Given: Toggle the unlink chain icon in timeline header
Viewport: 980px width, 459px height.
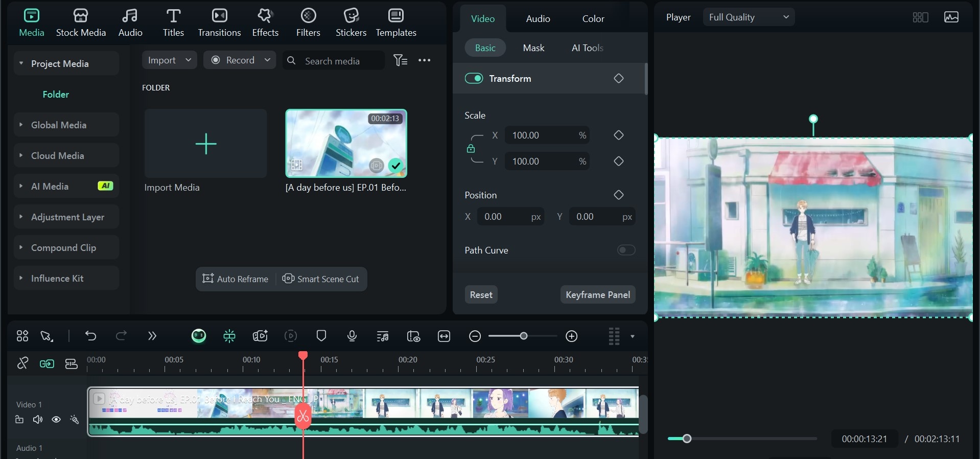Looking at the screenshot, I should [x=22, y=363].
